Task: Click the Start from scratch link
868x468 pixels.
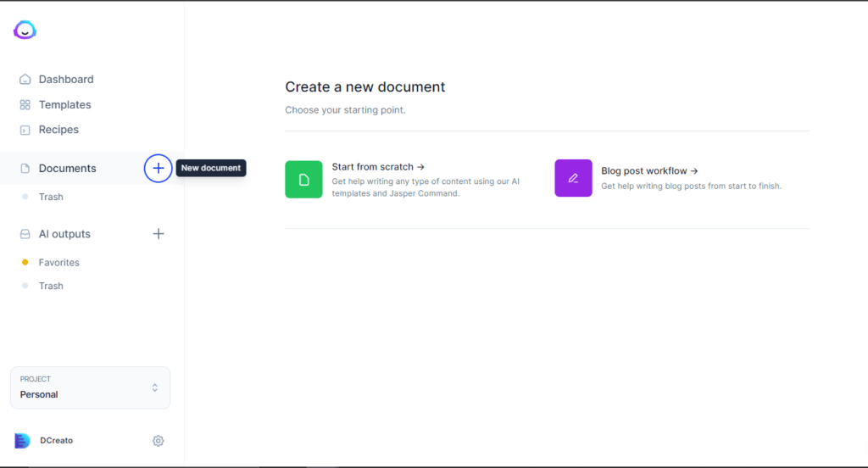Action: 378,167
